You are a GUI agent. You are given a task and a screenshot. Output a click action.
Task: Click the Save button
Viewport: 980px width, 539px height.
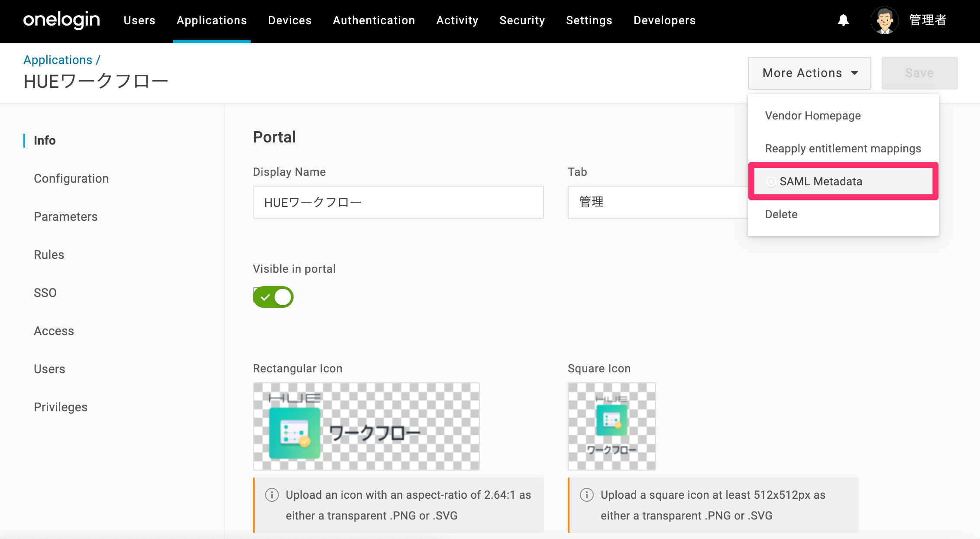(919, 73)
